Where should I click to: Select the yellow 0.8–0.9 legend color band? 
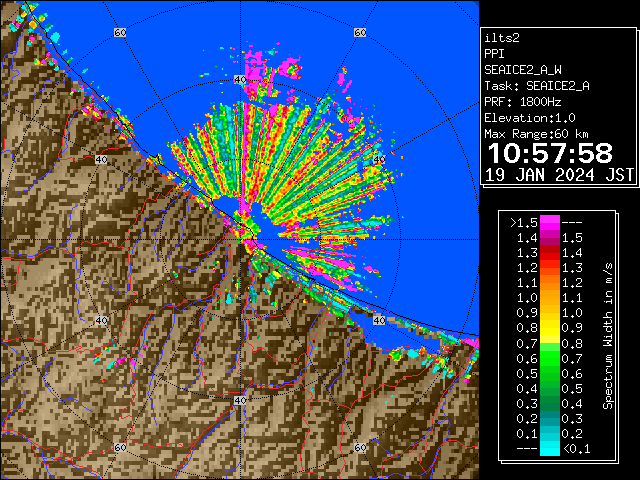550,328
